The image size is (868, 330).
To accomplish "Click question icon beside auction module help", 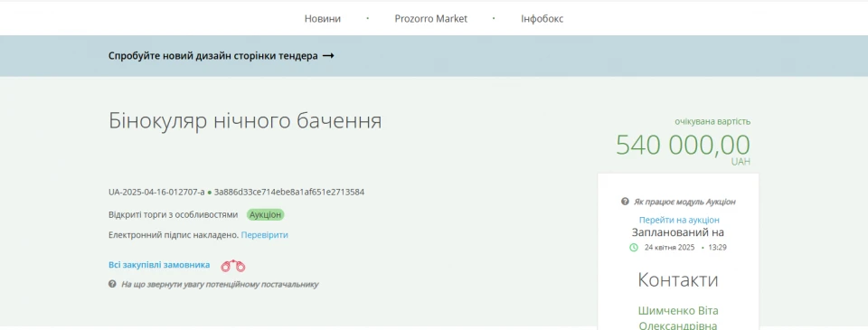I will pos(625,202).
